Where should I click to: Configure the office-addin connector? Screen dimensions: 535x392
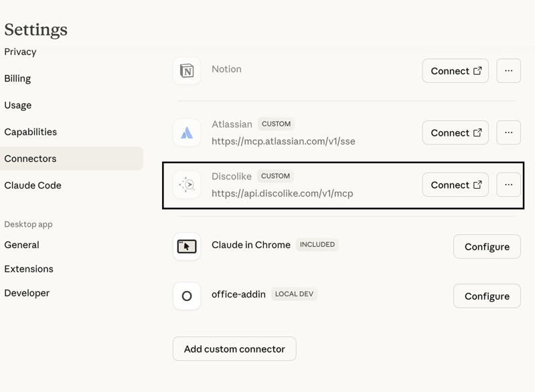(487, 296)
